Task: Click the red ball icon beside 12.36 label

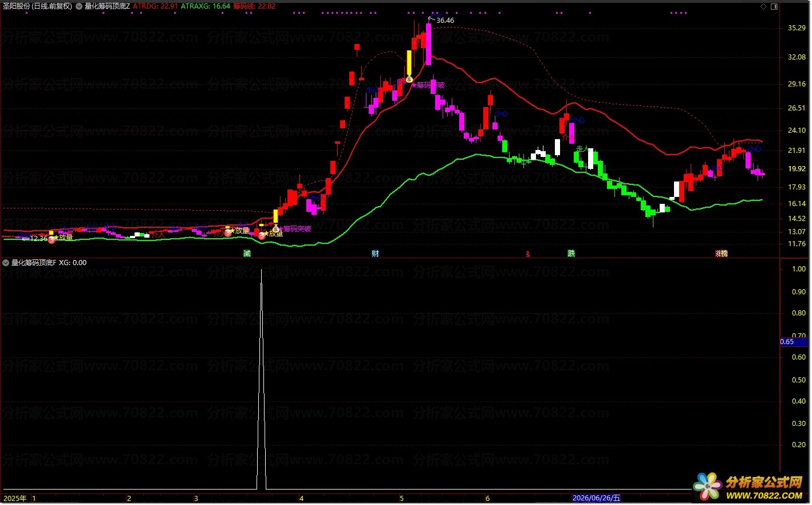Action: 52,240
